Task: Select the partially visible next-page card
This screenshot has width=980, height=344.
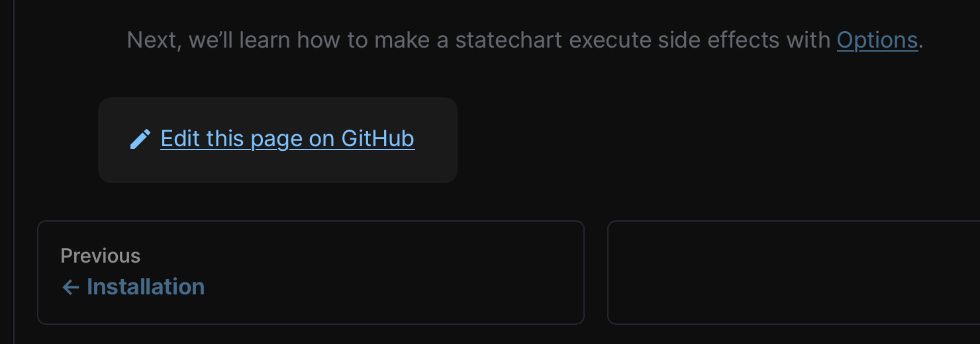Action: click(x=793, y=273)
